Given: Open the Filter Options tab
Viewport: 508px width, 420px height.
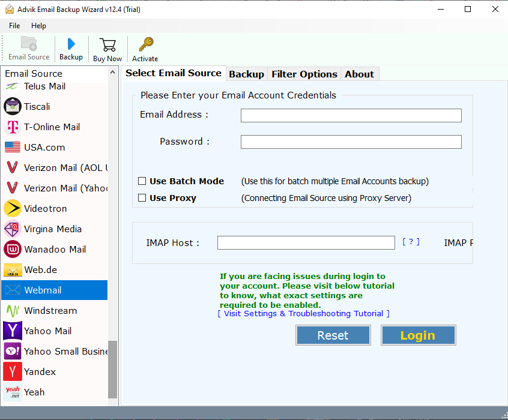Looking at the screenshot, I should tap(304, 74).
